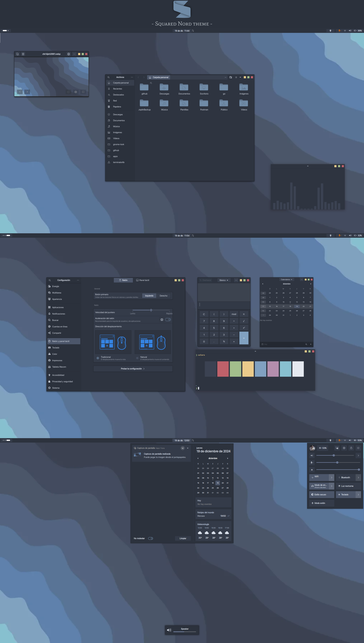The width and height of the screenshot is (364, 643).
Task: Click red color swatch in terminal
Action: tap(223, 369)
